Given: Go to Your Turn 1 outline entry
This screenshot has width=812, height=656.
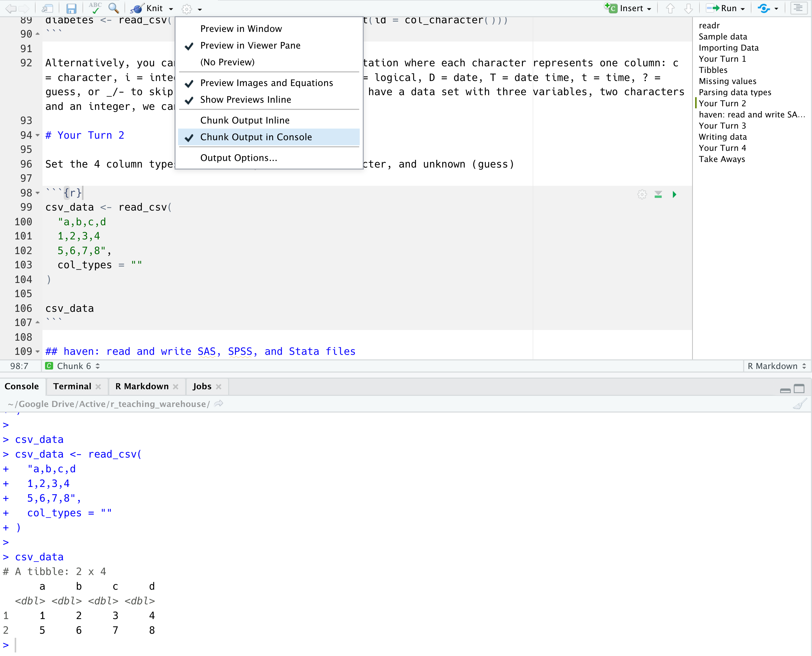Looking at the screenshot, I should [x=722, y=59].
